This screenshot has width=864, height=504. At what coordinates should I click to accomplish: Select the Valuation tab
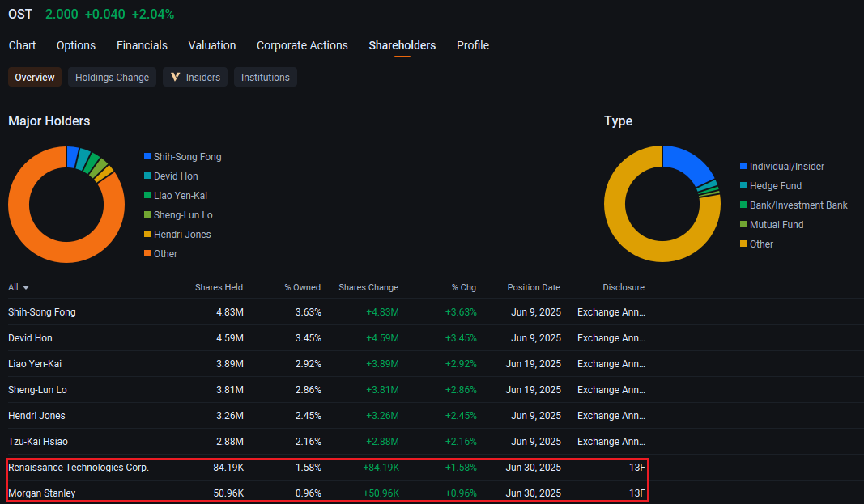click(212, 45)
